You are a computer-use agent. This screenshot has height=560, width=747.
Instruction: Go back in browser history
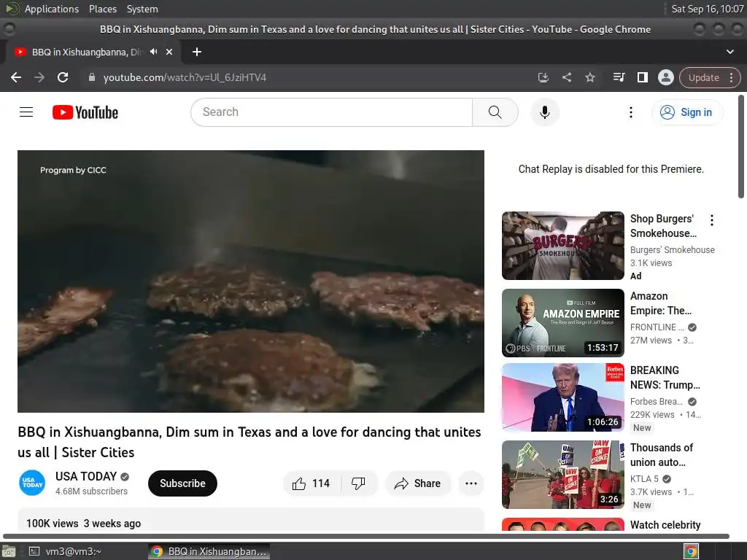click(16, 77)
